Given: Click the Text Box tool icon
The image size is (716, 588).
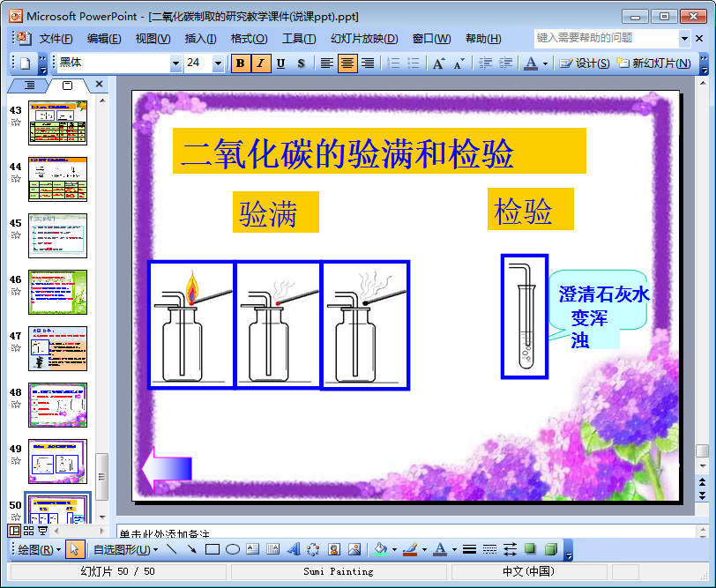Looking at the screenshot, I should (x=252, y=549).
